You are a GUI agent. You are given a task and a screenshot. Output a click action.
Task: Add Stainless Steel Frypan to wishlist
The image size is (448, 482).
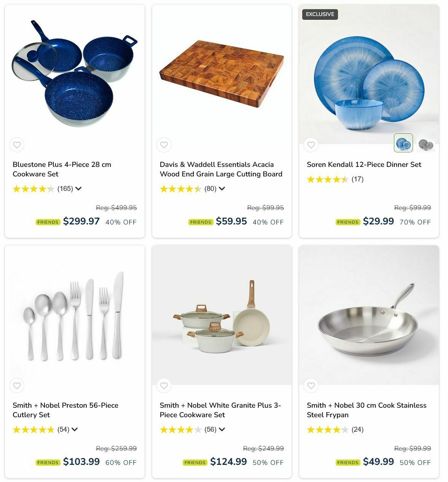311,386
